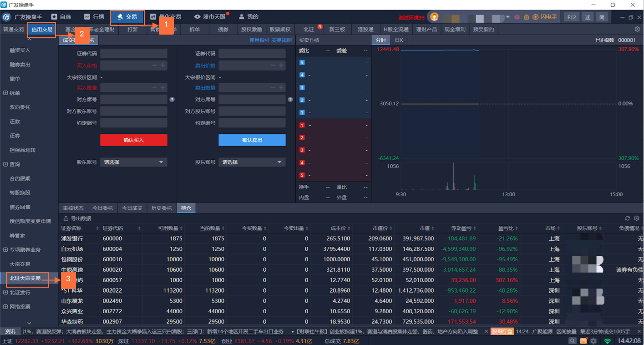Increase 买入数量 with plus button
The width and height of the screenshot is (644, 345).
point(163,87)
